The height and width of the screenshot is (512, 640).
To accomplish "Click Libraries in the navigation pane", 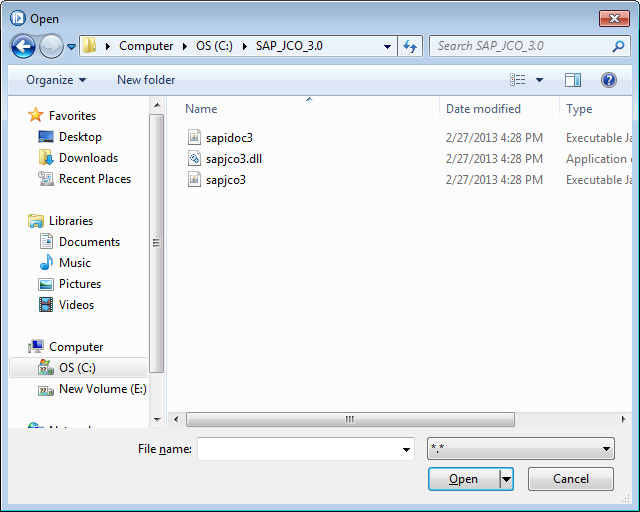I will 71,221.
